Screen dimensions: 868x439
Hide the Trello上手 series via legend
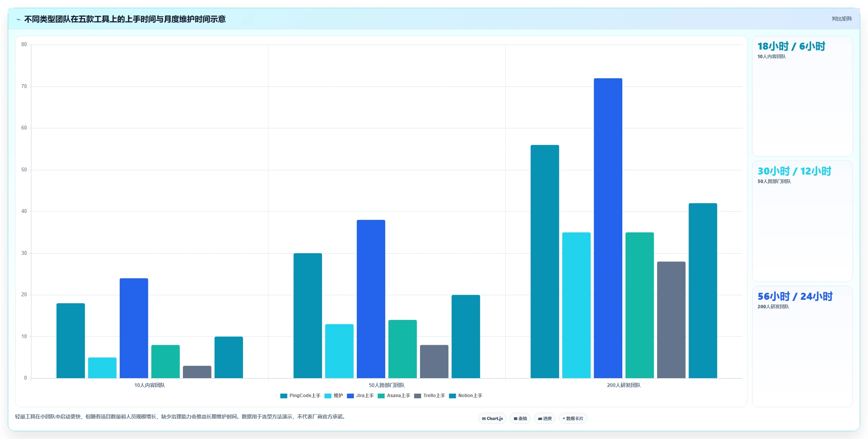coord(429,396)
